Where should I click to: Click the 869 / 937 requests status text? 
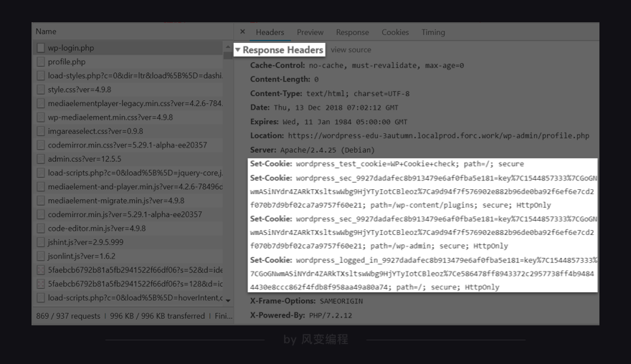68,316
